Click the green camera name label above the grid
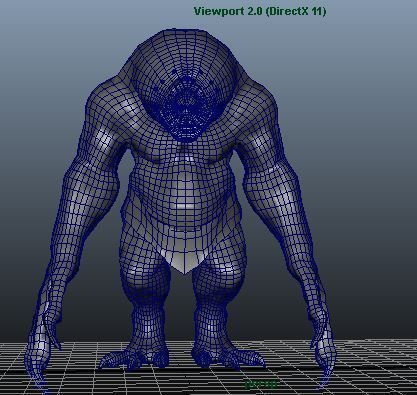The image size is (417, 395). click(261, 384)
